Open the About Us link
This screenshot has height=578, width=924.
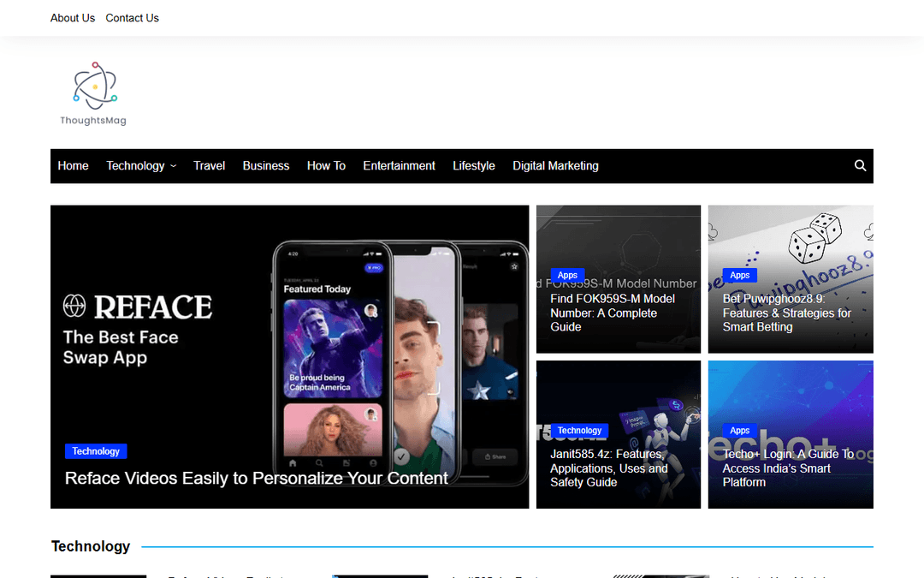coord(73,18)
